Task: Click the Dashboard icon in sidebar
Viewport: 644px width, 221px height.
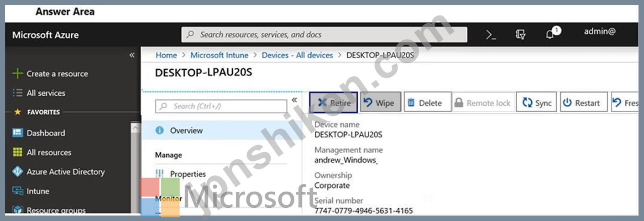Action: [18, 133]
